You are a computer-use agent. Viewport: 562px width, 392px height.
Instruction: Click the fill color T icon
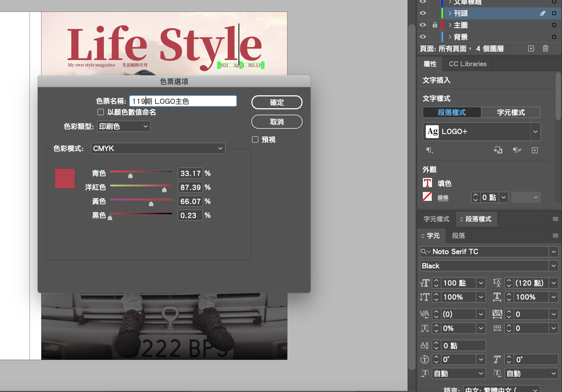click(427, 183)
